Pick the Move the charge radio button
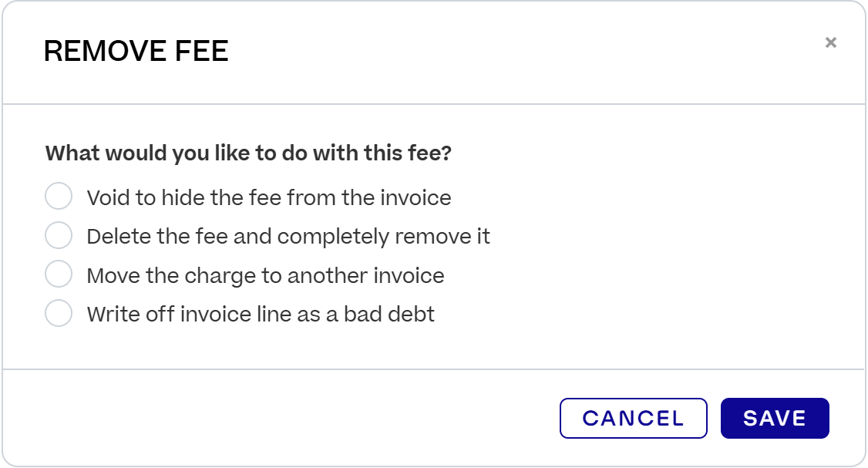The width and height of the screenshot is (868, 468). (59, 274)
